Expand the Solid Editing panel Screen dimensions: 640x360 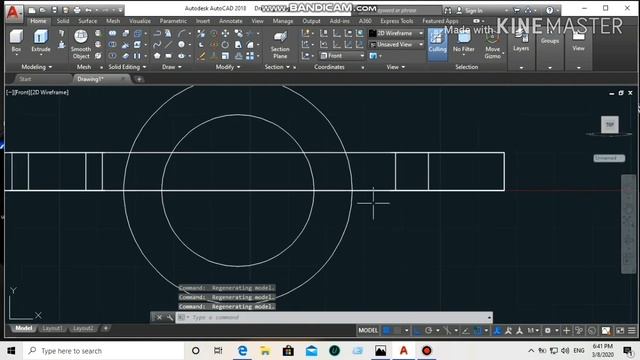127,67
